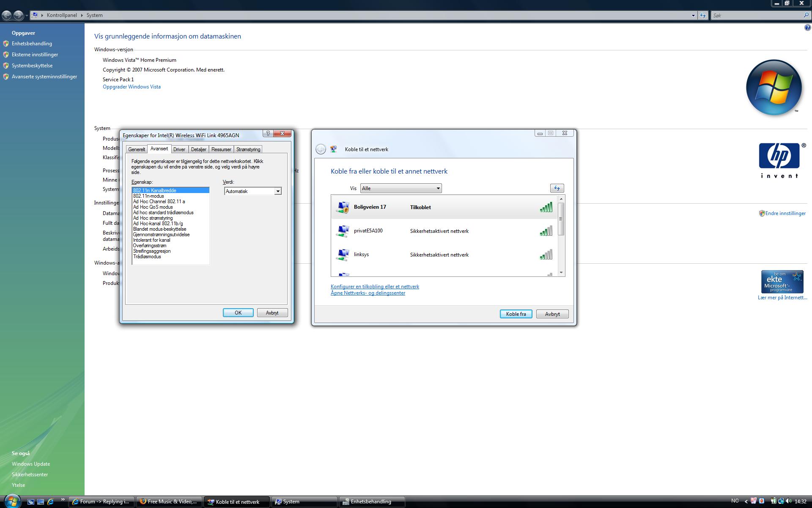Screen dimensions: 812x508
Task: Click the back navigation arrow in Explorer
Action: coord(6,15)
